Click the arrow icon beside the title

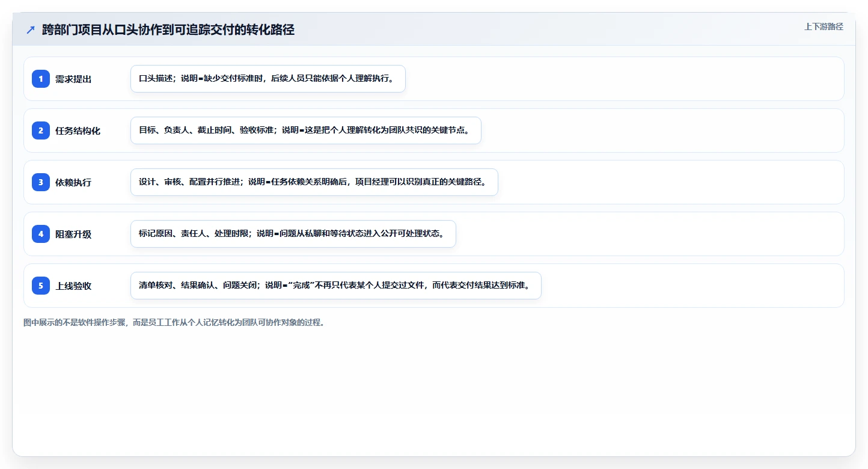(x=31, y=30)
